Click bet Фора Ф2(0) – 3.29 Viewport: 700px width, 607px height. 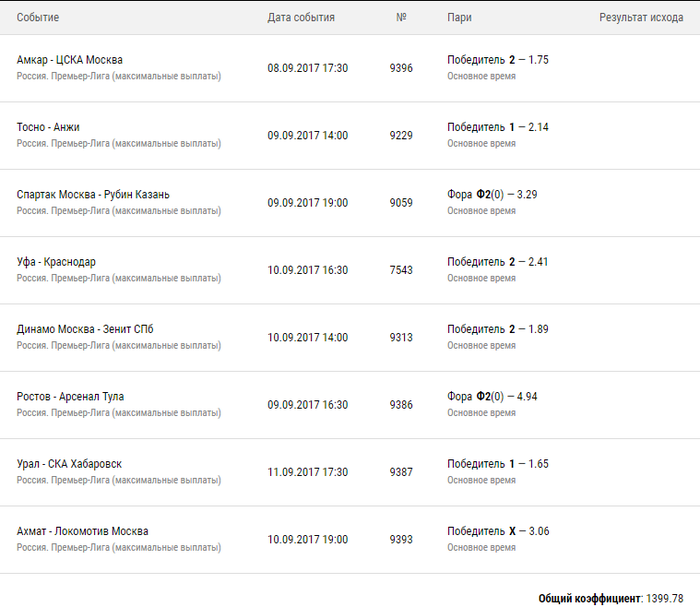tap(492, 195)
